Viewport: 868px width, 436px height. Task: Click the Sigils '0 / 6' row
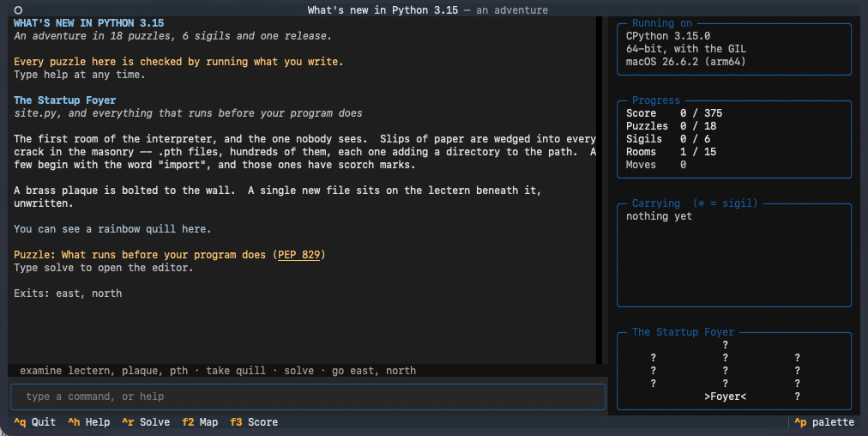coord(668,139)
